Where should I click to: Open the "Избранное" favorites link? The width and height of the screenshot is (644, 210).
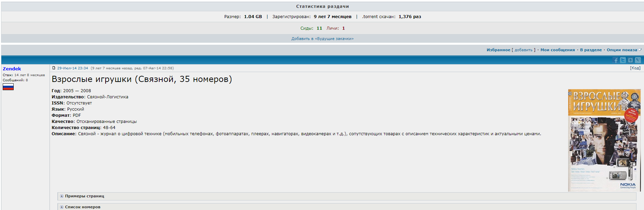click(x=498, y=50)
